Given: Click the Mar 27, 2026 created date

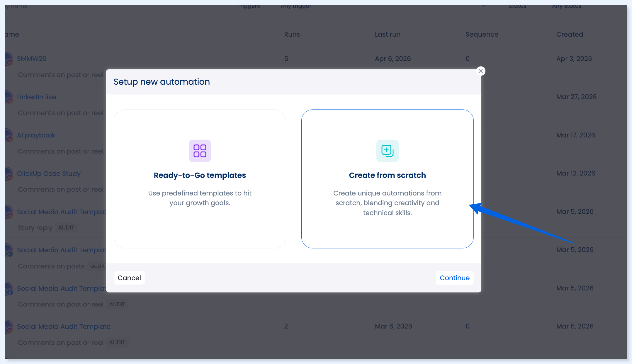Looking at the screenshot, I should tap(576, 97).
